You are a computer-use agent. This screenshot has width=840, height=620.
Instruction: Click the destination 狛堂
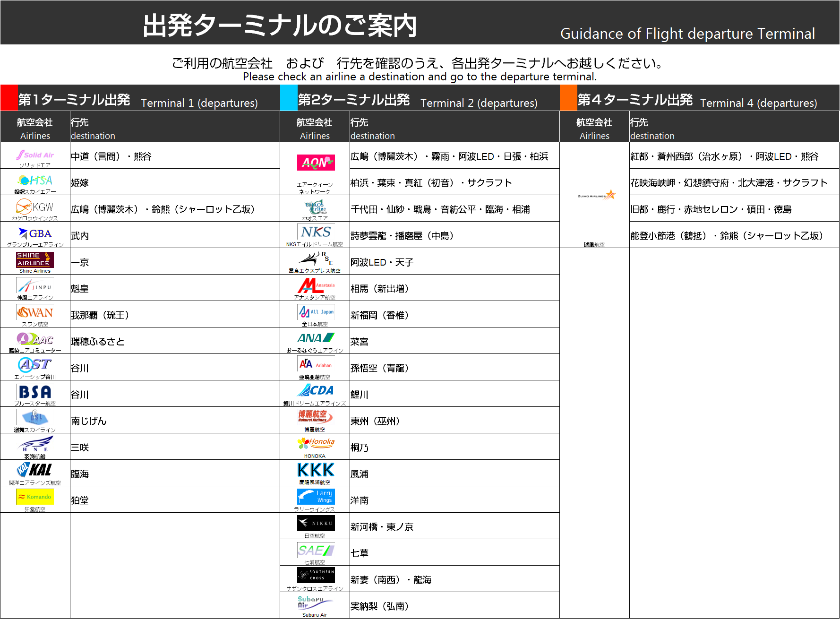tap(80, 500)
